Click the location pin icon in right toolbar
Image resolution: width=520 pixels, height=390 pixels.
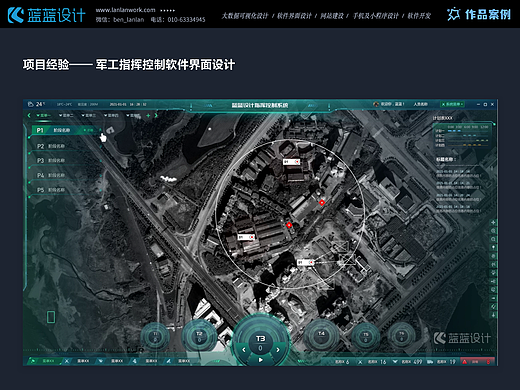(x=493, y=247)
